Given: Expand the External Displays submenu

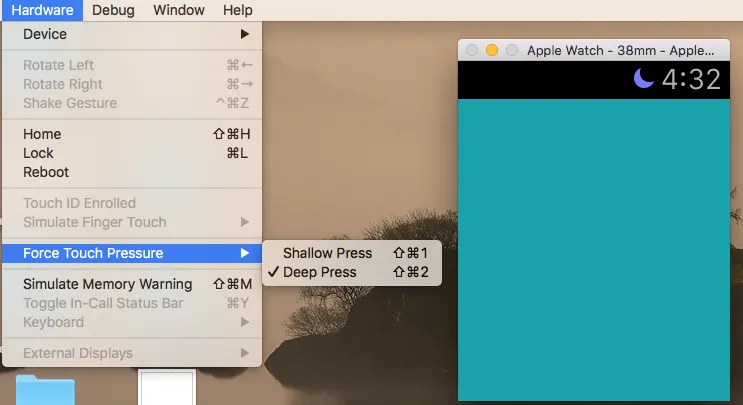Looking at the screenshot, I should coord(132,353).
